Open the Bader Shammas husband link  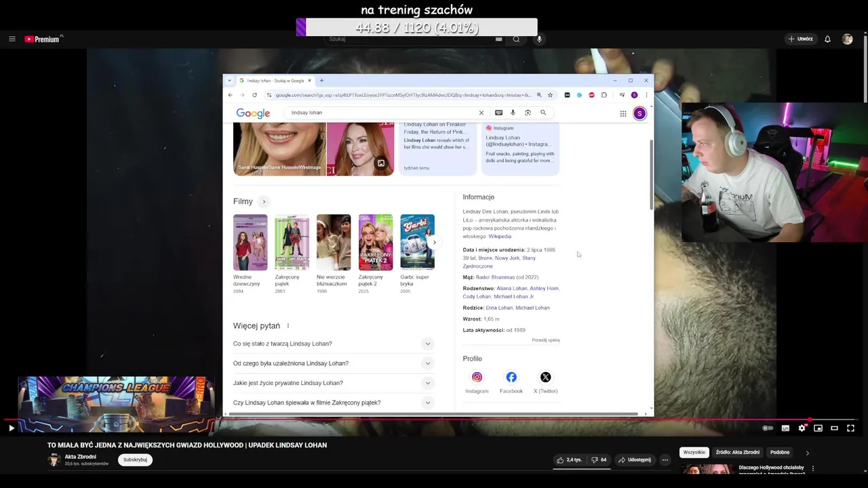495,277
